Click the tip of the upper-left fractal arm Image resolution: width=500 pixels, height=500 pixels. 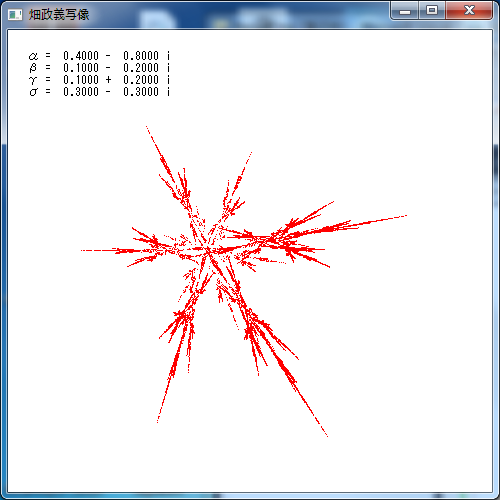coord(147,127)
